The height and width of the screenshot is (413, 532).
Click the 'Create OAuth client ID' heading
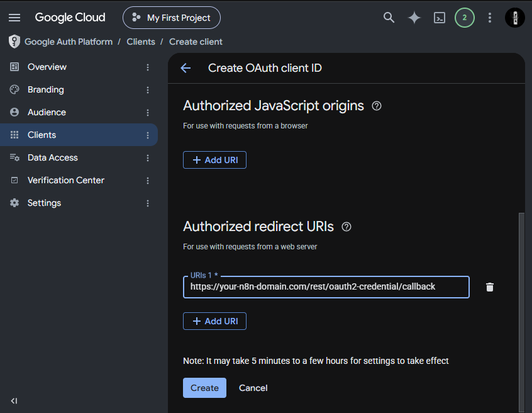(265, 68)
